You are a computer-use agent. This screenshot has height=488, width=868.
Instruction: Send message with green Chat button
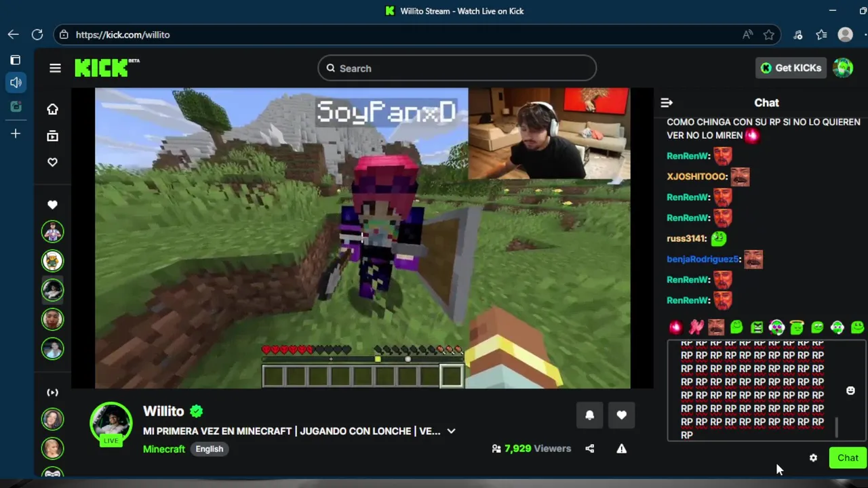tap(848, 458)
